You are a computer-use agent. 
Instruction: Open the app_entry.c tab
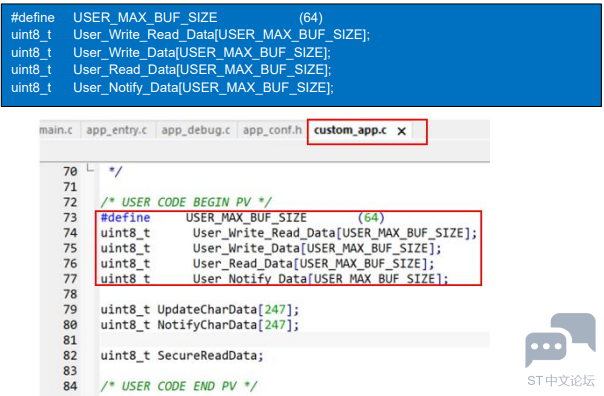click(x=117, y=130)
